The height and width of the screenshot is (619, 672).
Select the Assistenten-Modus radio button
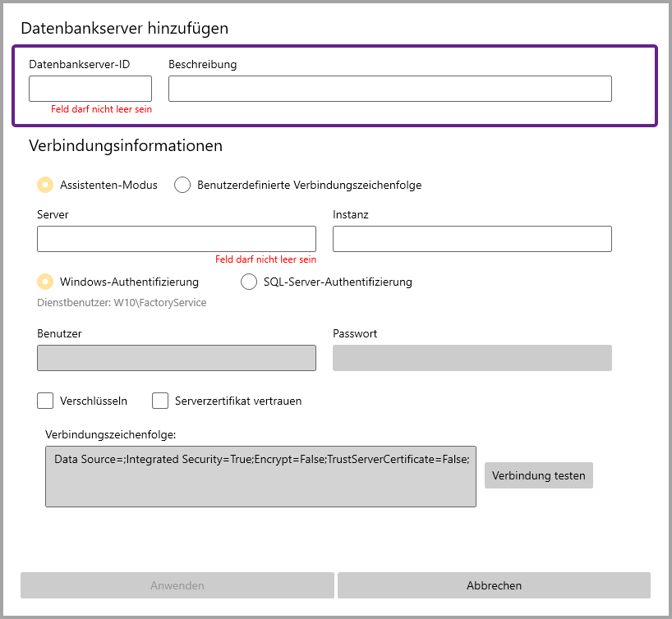pos(46,186)
